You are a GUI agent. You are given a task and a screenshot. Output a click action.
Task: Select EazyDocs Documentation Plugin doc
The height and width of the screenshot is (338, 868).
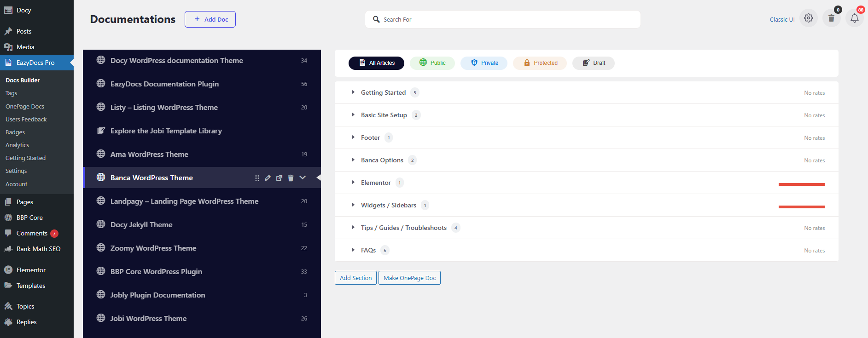tap(202, 84)
